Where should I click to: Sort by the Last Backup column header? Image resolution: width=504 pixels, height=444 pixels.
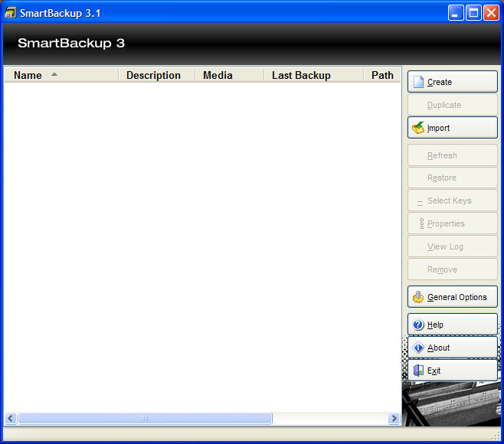[x=314, y=75]
